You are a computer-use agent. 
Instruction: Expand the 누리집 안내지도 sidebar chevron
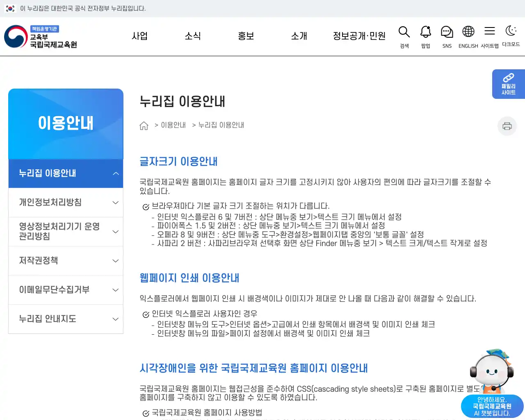tap(116, 319)
